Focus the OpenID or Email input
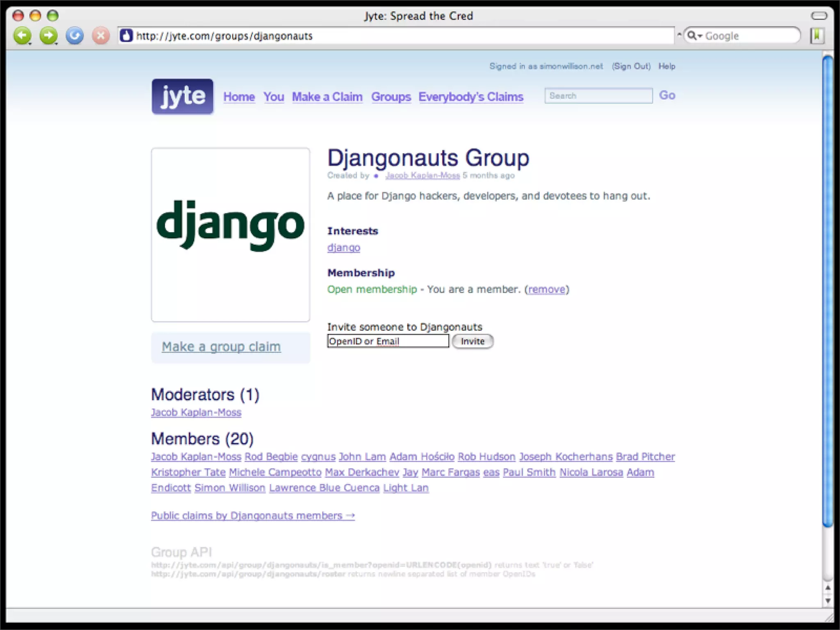Viewport: 840px width, 630px height. (x=388, y=341)
